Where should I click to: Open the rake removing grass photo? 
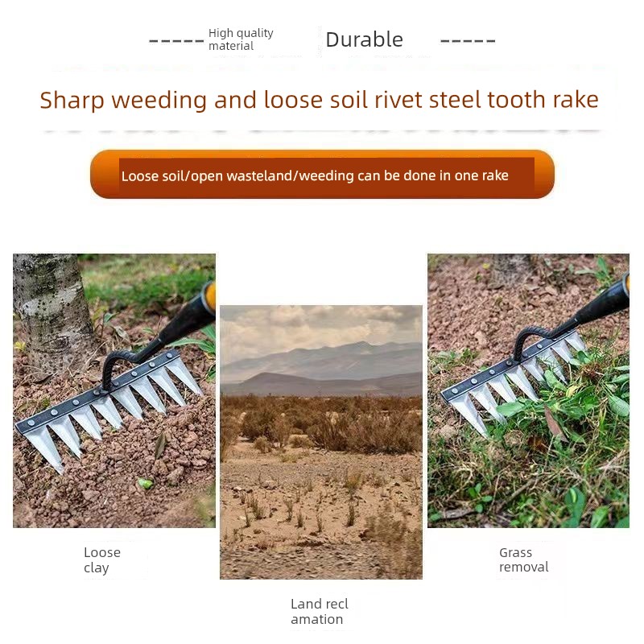pos(528,390)
